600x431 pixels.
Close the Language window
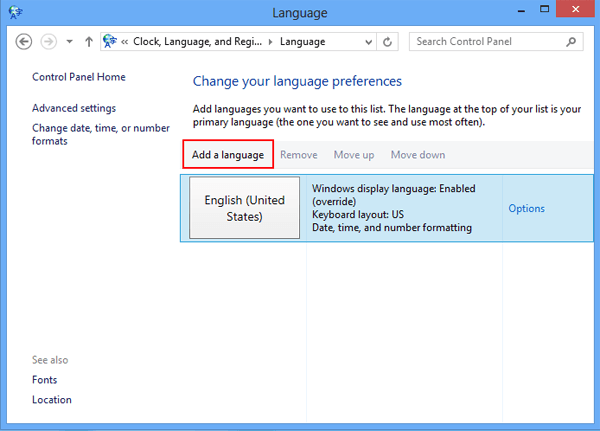[576, 9]
